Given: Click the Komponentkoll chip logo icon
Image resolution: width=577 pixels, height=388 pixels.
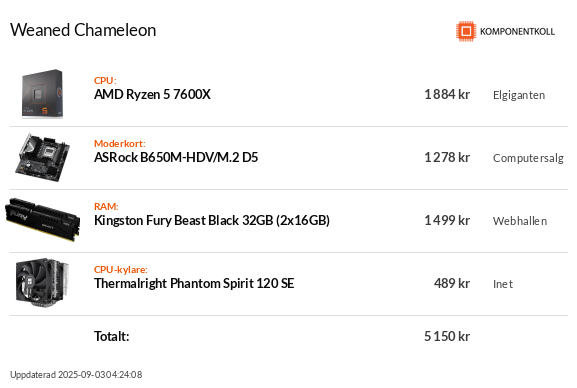Looking at the screenshot, I should 466,31.
